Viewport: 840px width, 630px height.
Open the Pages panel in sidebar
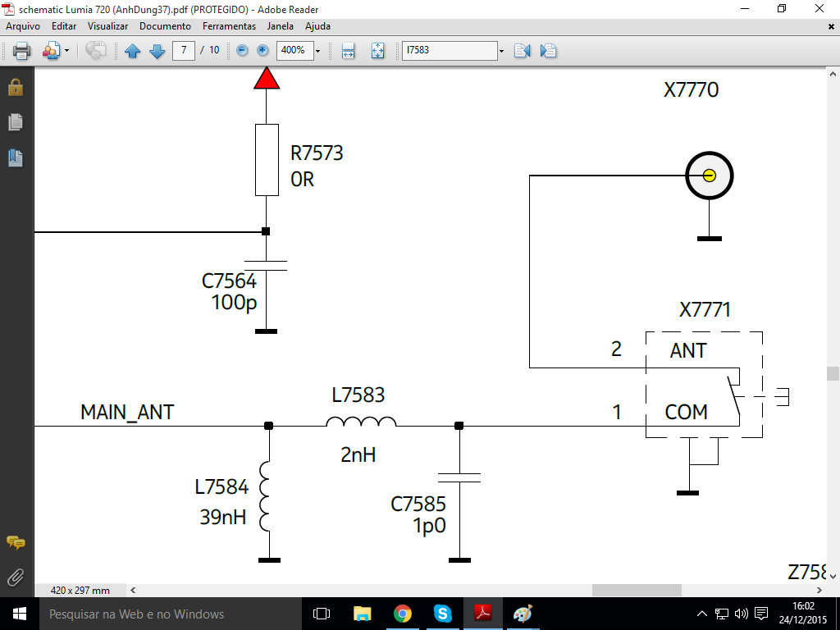pyautogui.click(x=16, y=122)
